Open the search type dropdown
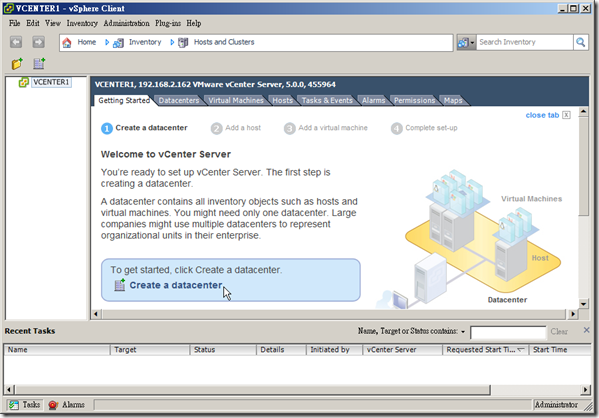The image size is (599, 418). (466, 42)
